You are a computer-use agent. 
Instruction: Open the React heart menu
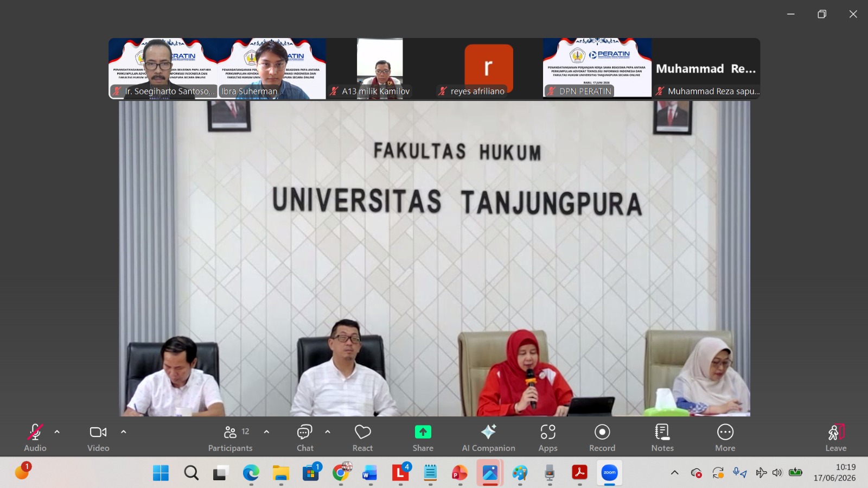point(363,438)
